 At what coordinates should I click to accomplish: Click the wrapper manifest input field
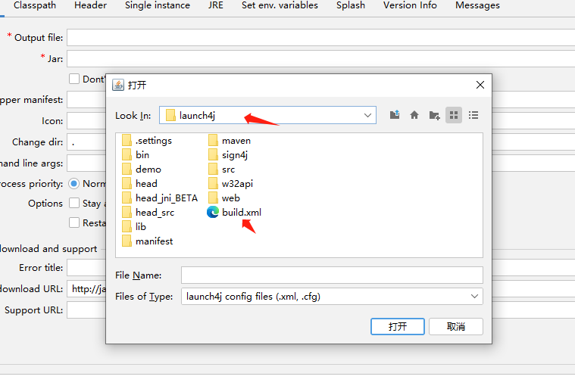(x=86, y=100)
